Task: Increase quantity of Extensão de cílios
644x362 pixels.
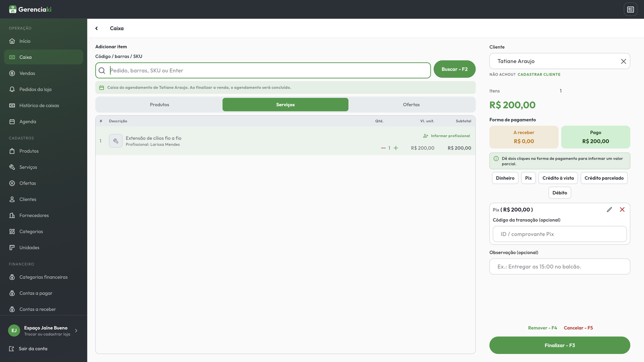Action: (x=396, y=148)
